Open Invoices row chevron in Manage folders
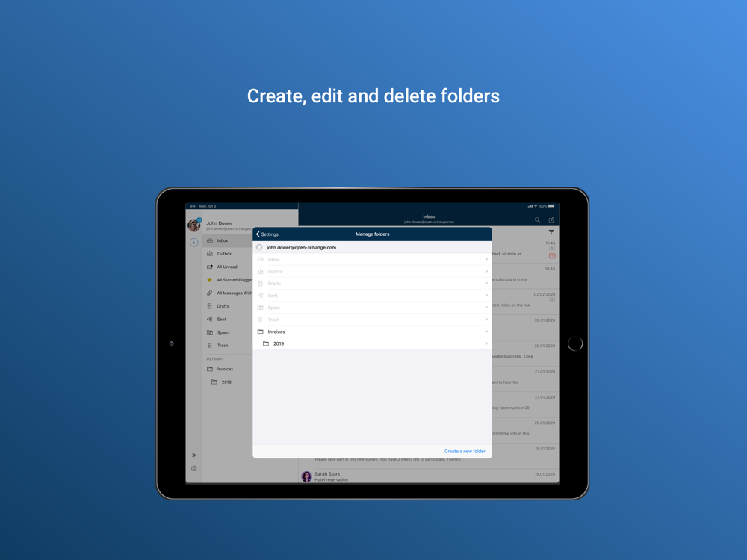 coord(486,332)
